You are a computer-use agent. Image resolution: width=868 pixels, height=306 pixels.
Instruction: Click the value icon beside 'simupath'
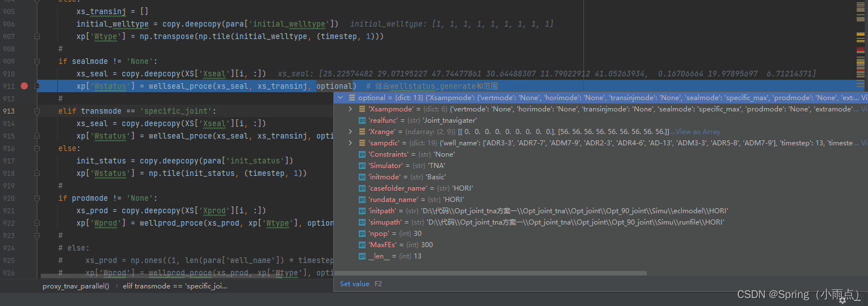click(362, 222)
